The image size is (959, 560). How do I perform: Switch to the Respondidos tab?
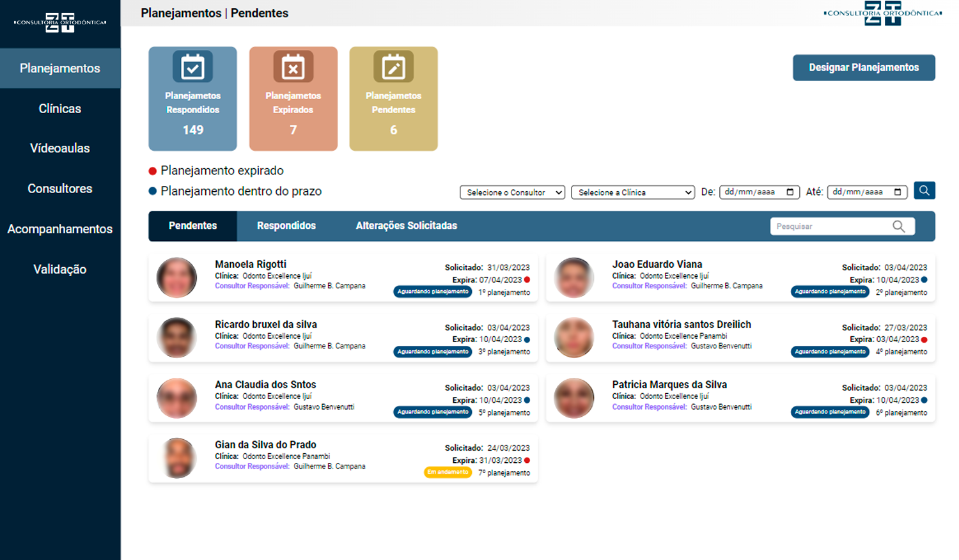coord(286,226)
